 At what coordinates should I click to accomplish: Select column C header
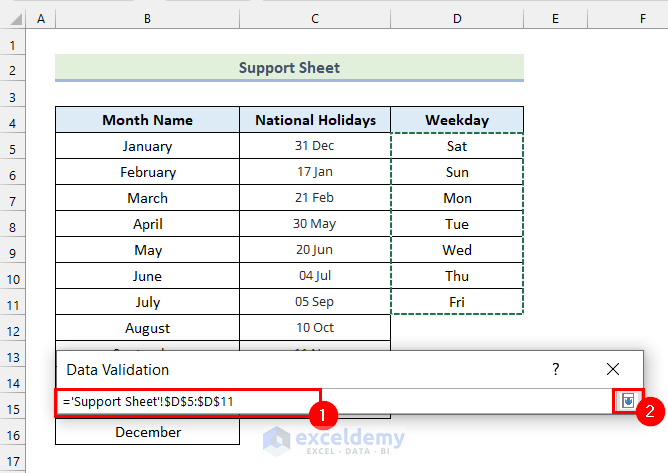(x=315, y=19)
